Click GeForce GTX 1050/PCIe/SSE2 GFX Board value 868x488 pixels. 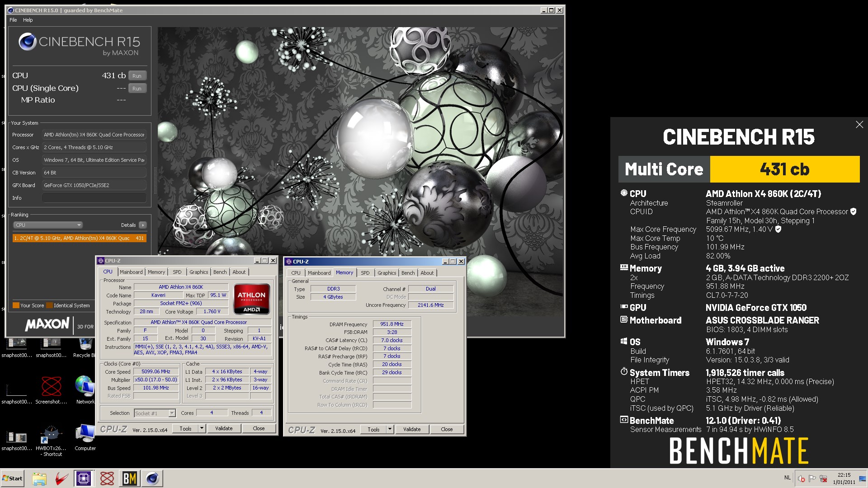coord(94,185)
